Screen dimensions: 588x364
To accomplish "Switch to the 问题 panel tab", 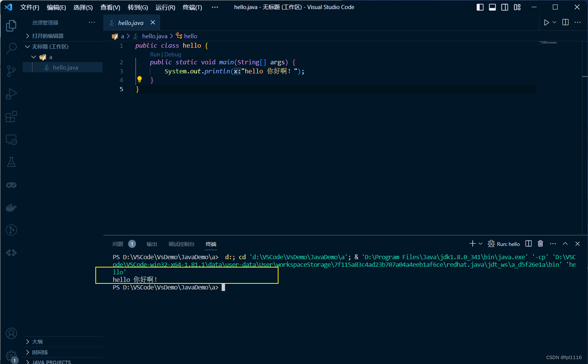I will click(x=118, y=244).
